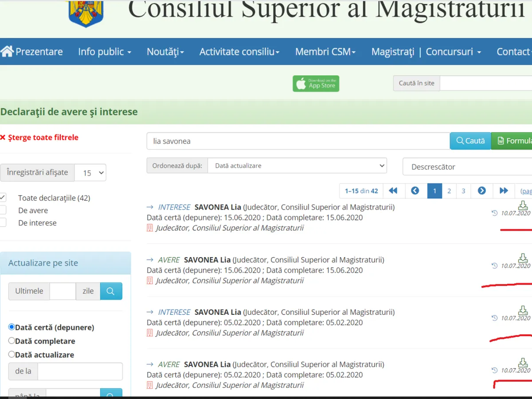This screenshot has width=532, height=399.
Task: Check the De interese checkbox
Action: [x=4, y=223]
